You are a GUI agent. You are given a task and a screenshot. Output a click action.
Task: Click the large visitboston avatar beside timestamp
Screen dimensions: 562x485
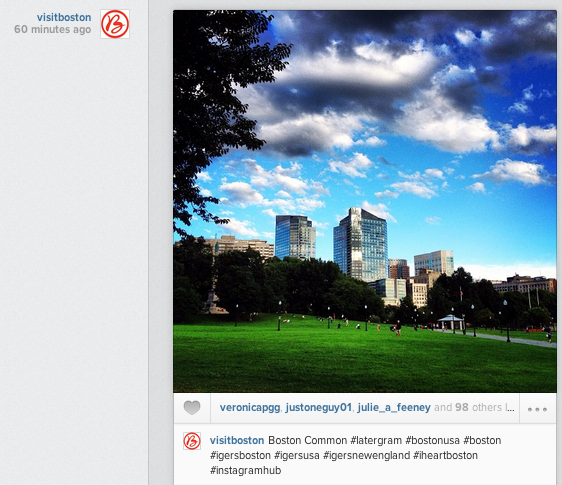(115, 24)
